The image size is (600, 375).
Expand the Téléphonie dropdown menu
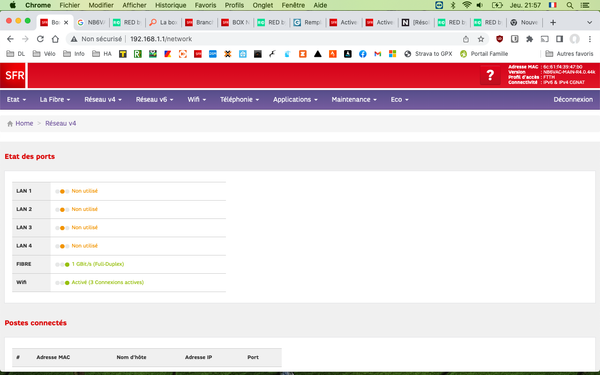coord(239,99)
